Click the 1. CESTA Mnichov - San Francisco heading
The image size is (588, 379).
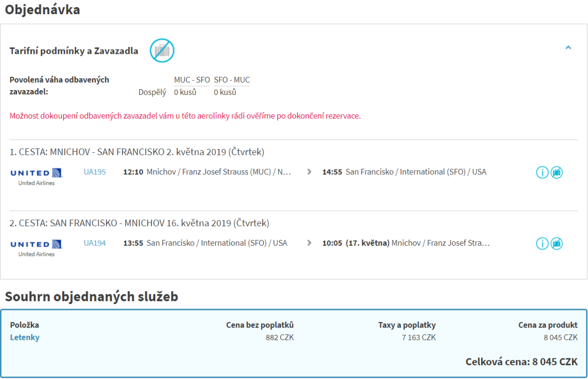[x=137, y=152]
